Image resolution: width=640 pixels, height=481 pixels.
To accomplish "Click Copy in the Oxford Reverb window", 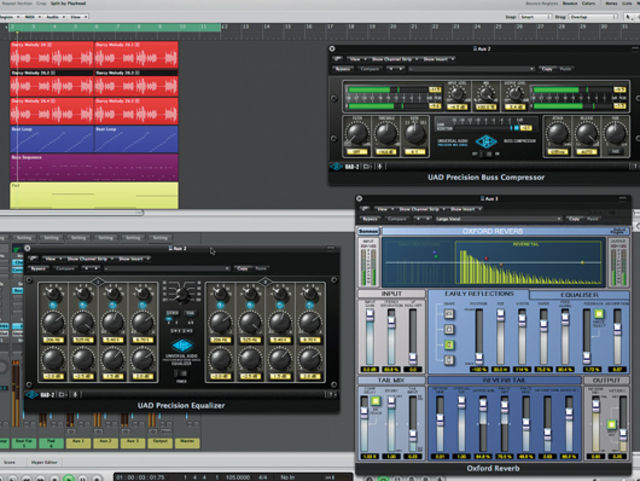I will tap(574, 219).
